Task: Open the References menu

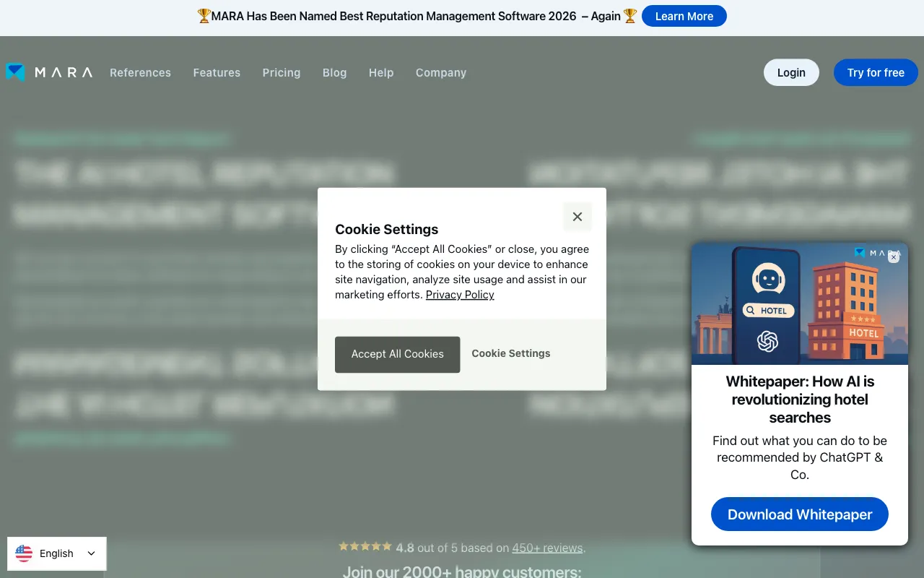Action: (x=140, y=72)
